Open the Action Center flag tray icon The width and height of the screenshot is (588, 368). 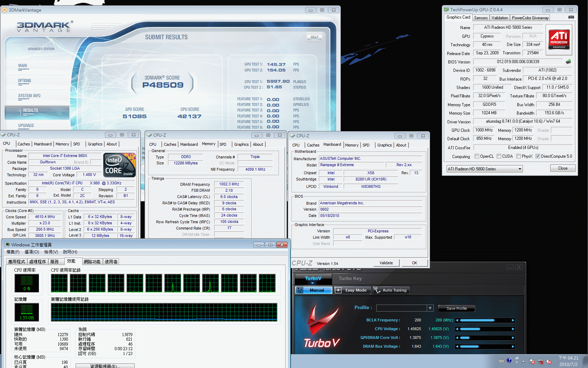point(532,361)
